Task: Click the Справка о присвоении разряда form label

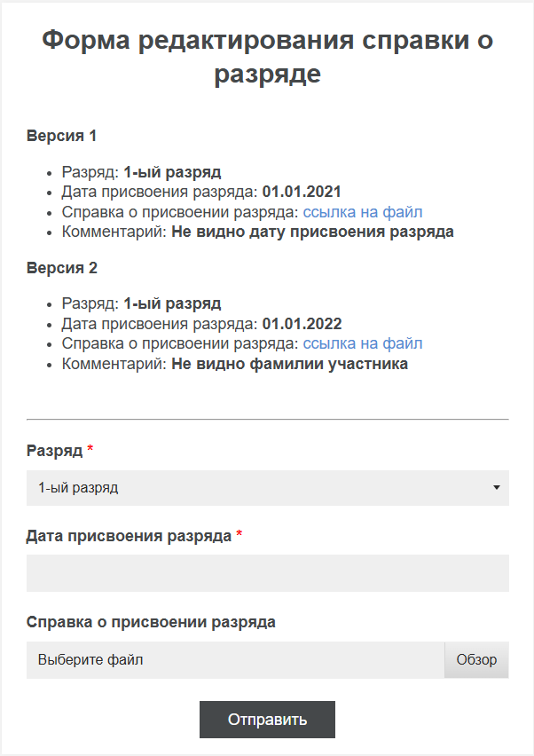Action: tap(151, 622)
